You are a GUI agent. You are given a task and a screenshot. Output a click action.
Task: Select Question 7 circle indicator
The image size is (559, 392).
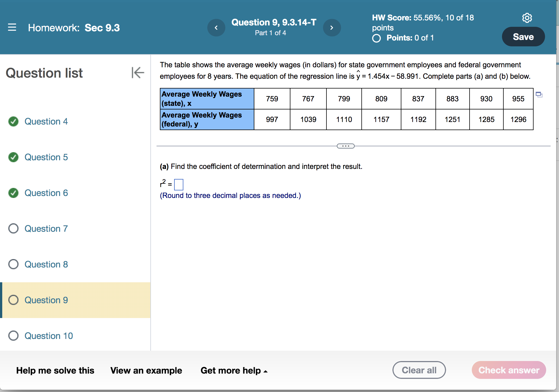(13, 229)
